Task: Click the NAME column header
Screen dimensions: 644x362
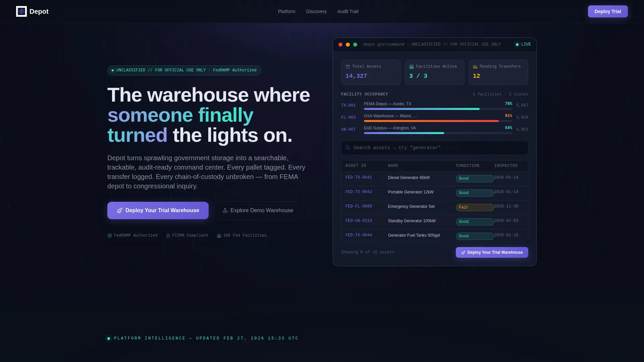Action: (x=393, y=166)
